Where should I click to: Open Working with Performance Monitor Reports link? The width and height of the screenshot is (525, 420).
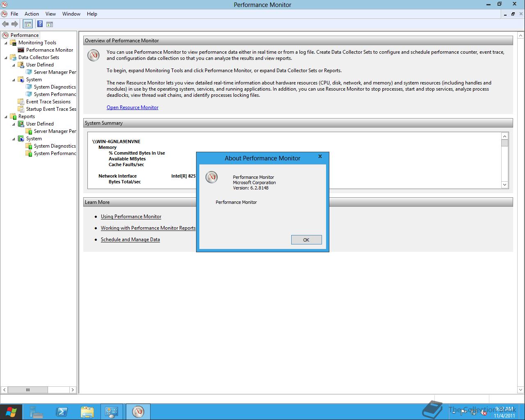point(148,228)
